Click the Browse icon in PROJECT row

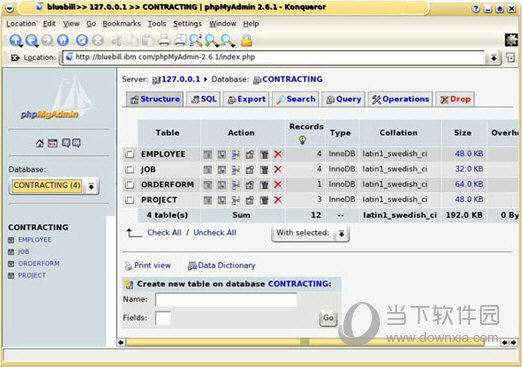(207, 200)
